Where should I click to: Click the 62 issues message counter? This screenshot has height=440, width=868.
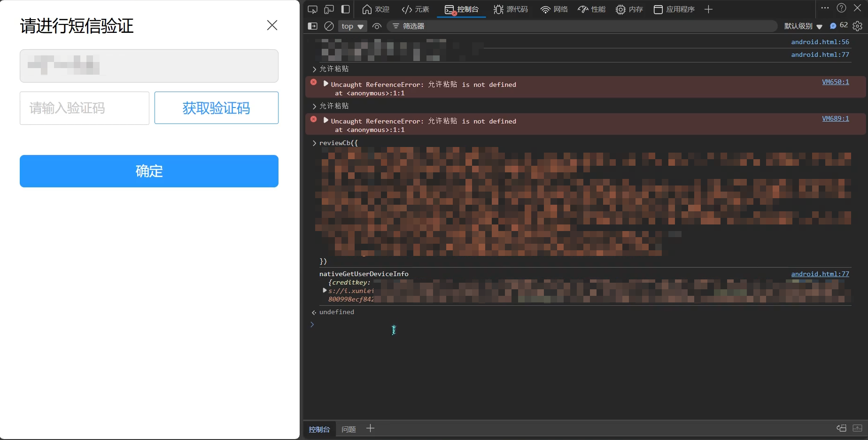coord(839,26)
